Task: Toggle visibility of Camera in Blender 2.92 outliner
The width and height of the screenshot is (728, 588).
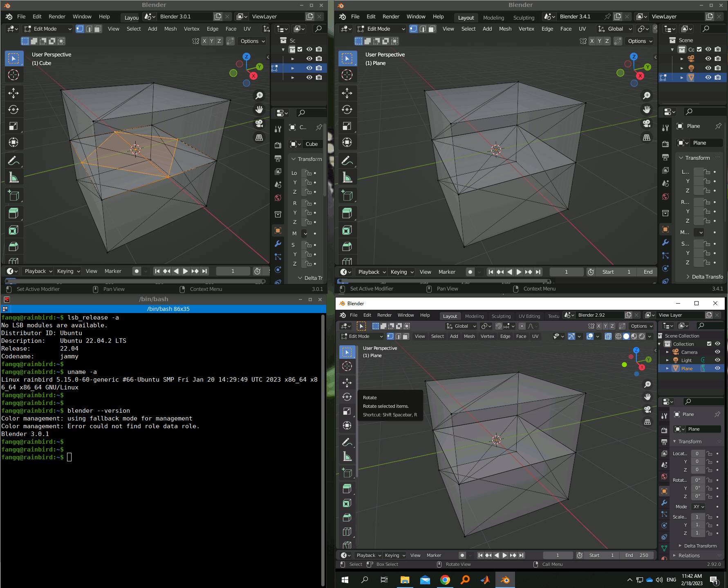Action: (x=717, y=352)
